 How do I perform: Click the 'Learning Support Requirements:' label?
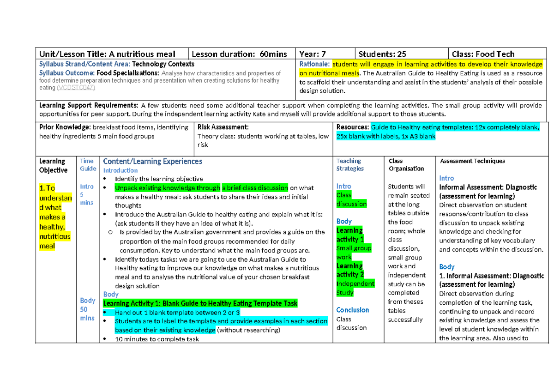click(x=89, y=105)
